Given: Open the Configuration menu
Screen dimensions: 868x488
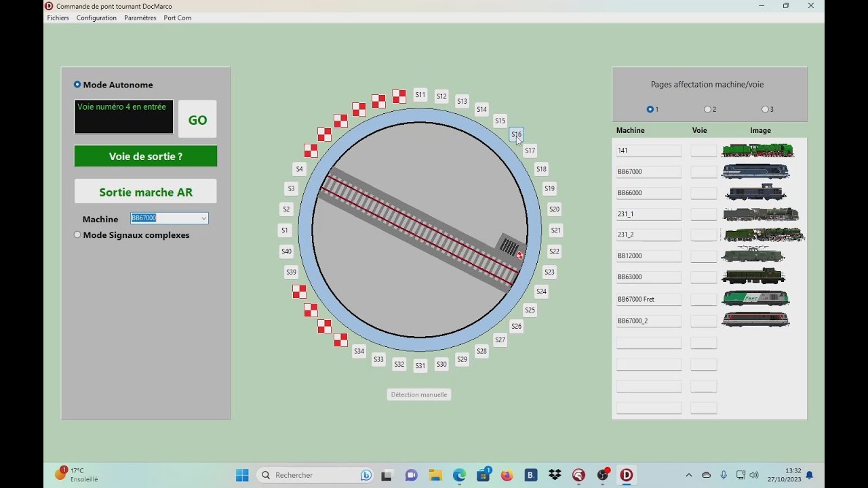Looking at the screenshot, I should pos(96,18).
